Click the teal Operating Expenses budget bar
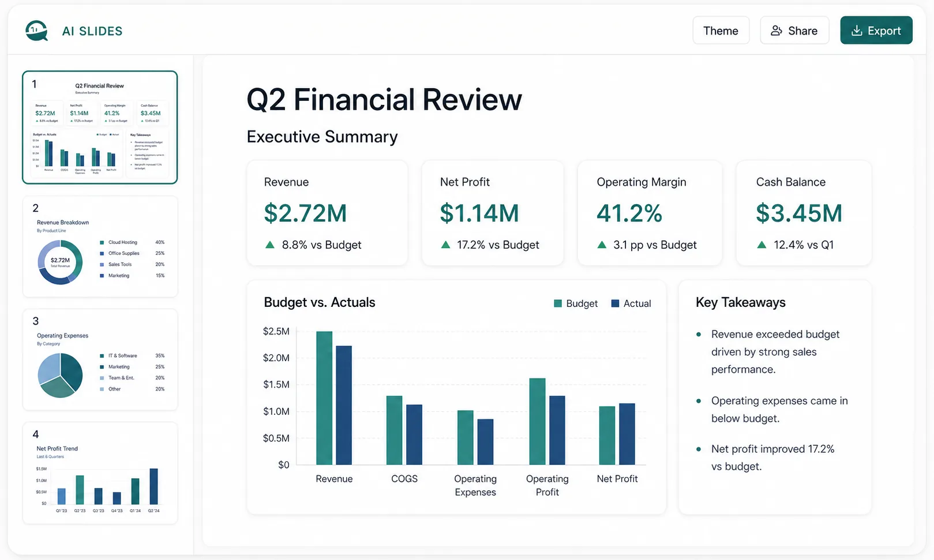The width and height of the screenshot is (934, 560). click(466, 438)
